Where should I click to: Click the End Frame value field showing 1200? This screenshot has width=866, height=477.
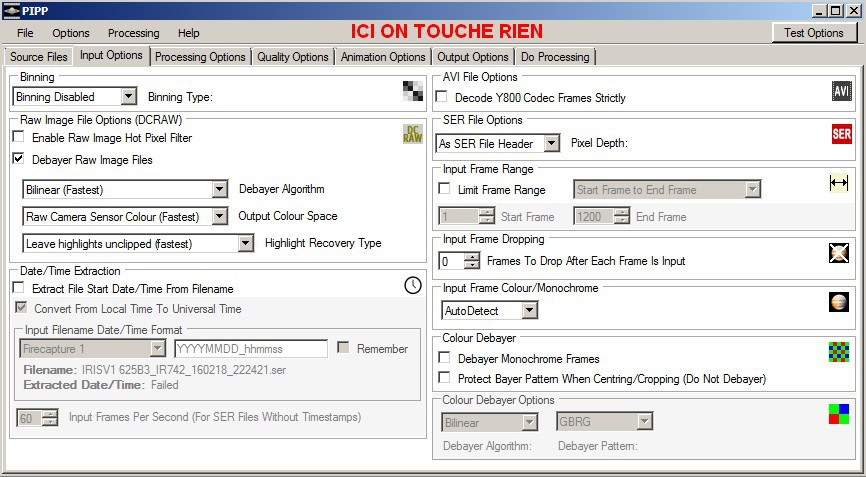(593, 216)
